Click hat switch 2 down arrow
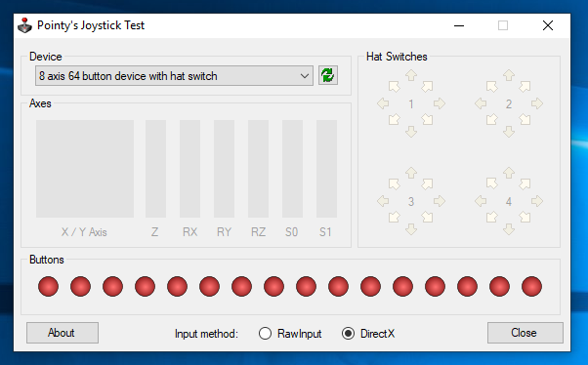Image resolution: width=588 pixels, height=365 pixels. (509, 132)
